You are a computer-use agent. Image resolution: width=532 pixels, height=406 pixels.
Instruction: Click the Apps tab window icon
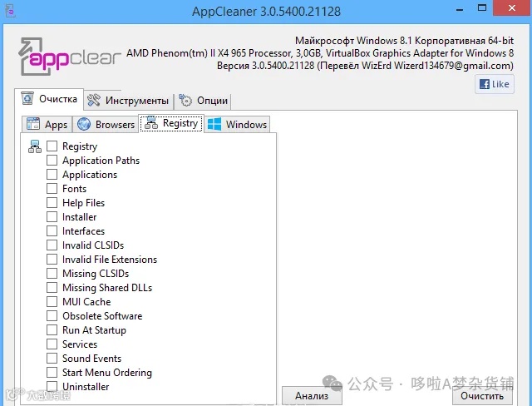coord(33,124)
